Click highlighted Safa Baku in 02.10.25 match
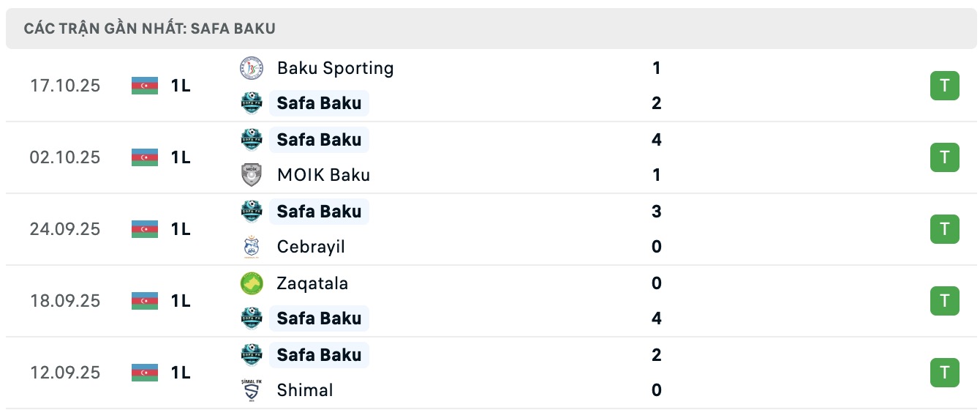 319,139
